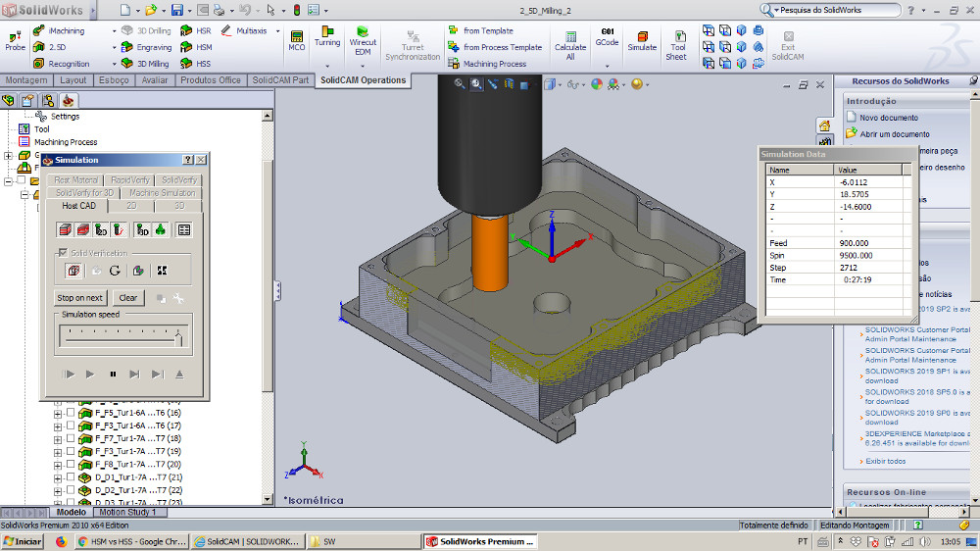Click the Clear button
The height and width of the screenshot is (551, 980).
point(128,298)
